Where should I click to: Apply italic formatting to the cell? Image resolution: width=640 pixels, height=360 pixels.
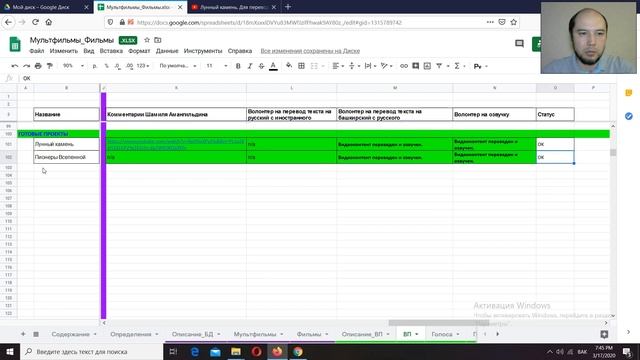pyautogui.click(x=250, y=66)
